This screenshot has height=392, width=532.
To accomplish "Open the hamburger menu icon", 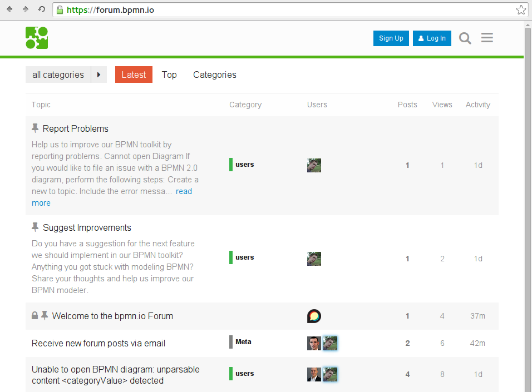I will [x=487, y=38].
